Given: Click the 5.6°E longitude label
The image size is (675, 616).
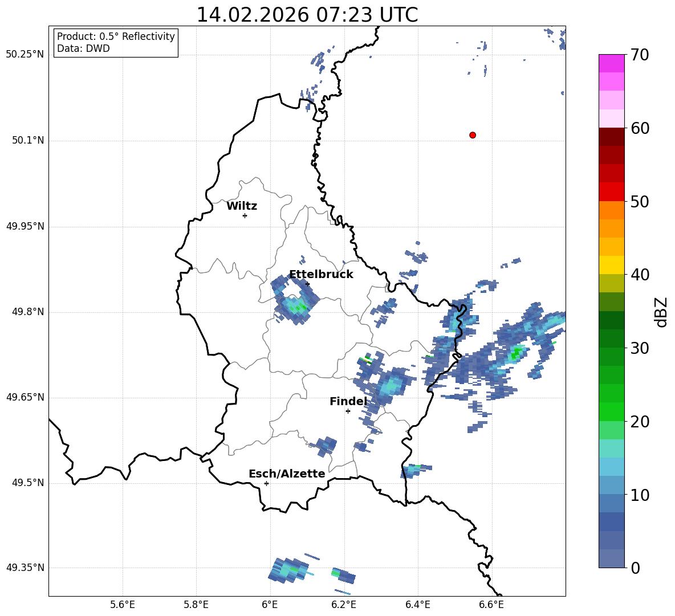Looking at the screenshot, I should pyautogui.click(x=123, y=605).
